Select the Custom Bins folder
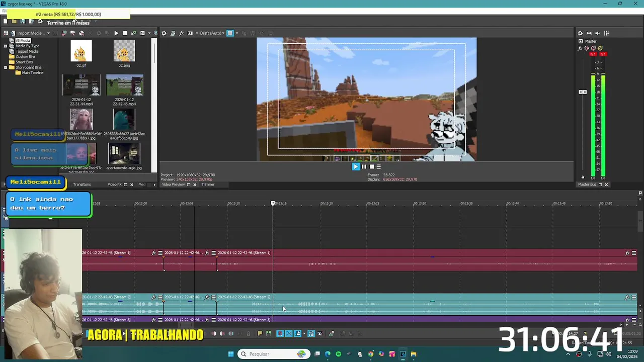 tap(25, 57)
